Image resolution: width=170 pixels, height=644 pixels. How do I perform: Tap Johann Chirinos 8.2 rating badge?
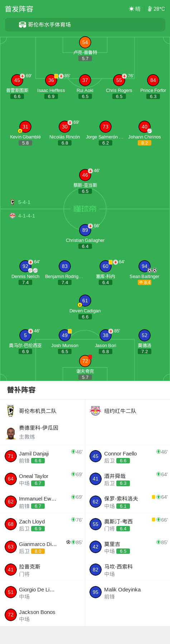click(x=145, y=143)
